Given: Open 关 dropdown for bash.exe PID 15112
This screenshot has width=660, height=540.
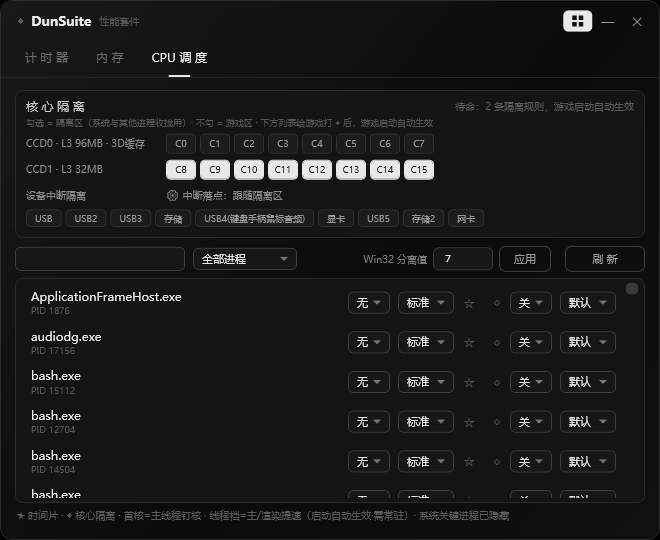Looking at the screenshot, I should (531, 382).
